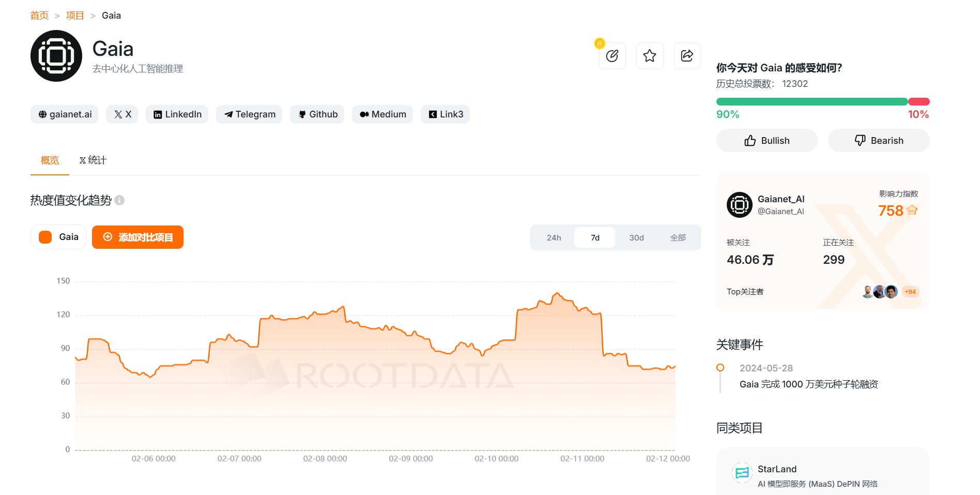Switch to the X 统计 tab

tap(93, 160)
